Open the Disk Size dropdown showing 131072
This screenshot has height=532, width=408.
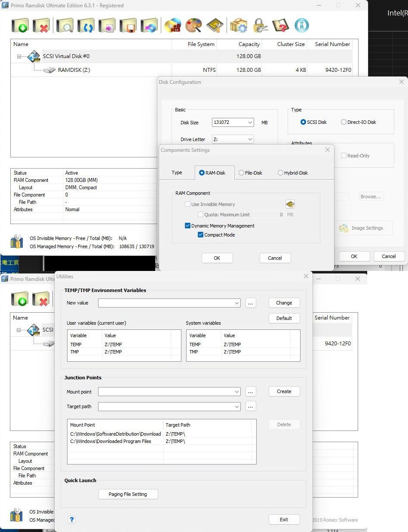tap(250, 123)
